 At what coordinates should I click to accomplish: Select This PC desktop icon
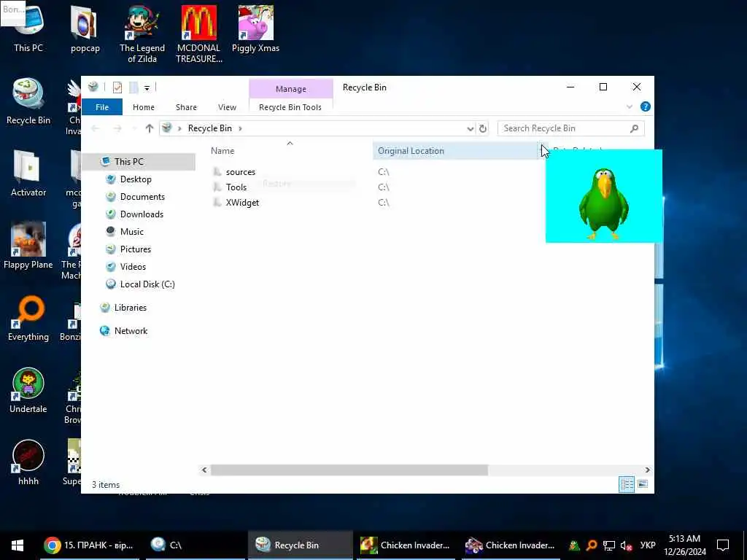coord(28,28)
